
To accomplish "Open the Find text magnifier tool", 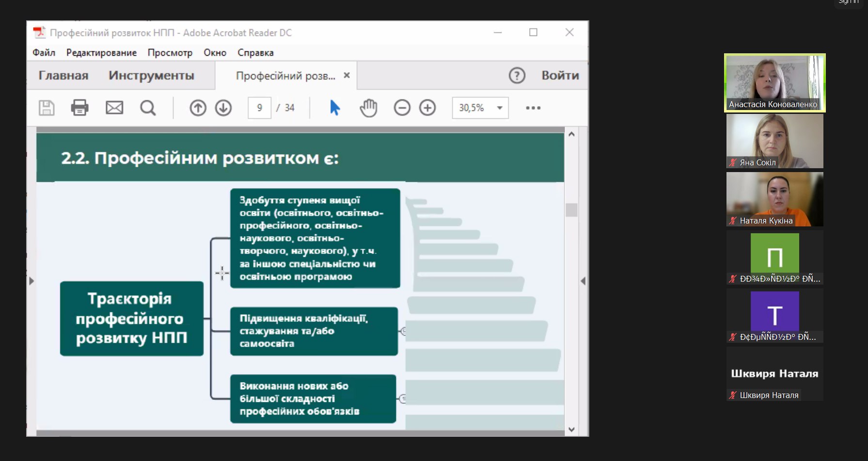I will pyautogui.click(x=148, y=108).
